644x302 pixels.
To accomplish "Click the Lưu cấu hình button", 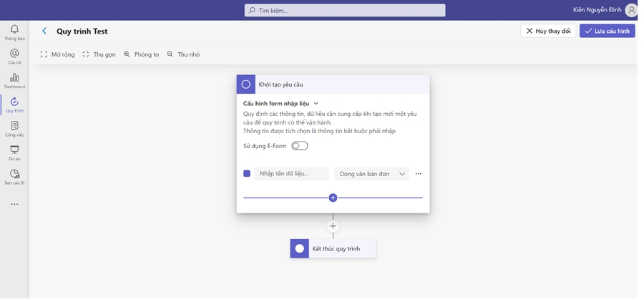I will tap(607, 31).
